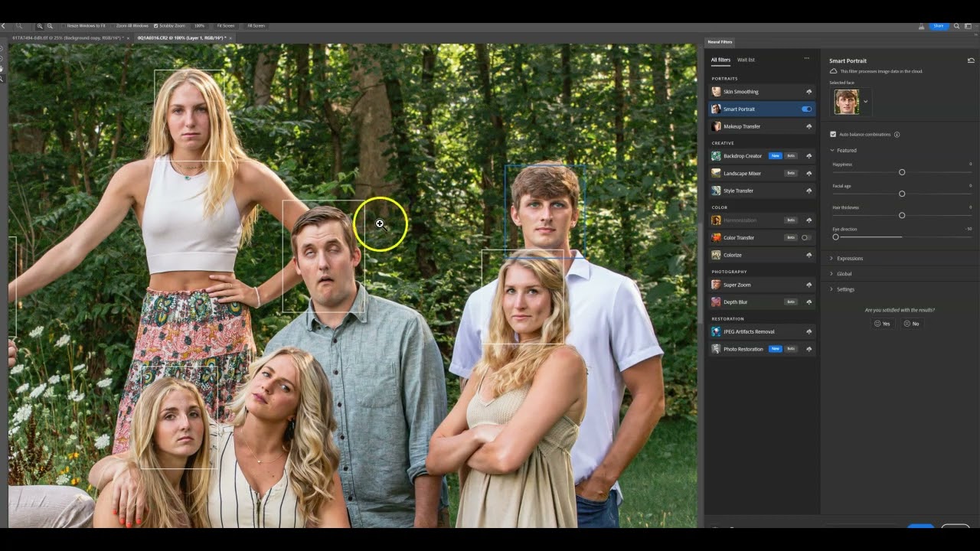This screenshot has height=551, width=980.
Task: Select the Smart Portrait filter row
Action: click(762, 109)
